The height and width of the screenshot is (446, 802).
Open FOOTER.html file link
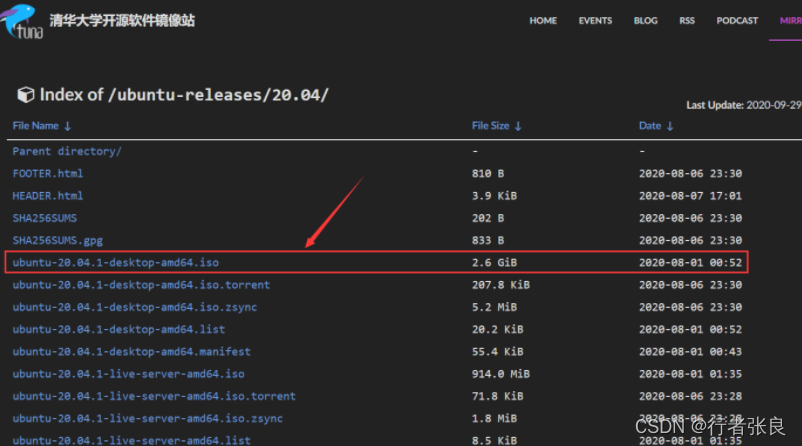tap(48, 173)
